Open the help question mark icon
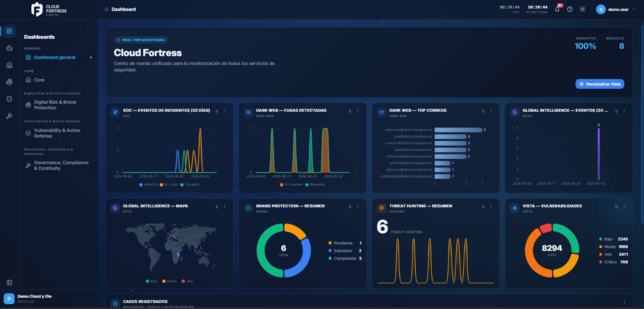Viewport: 644px width, 309px height. pos(570,9)
